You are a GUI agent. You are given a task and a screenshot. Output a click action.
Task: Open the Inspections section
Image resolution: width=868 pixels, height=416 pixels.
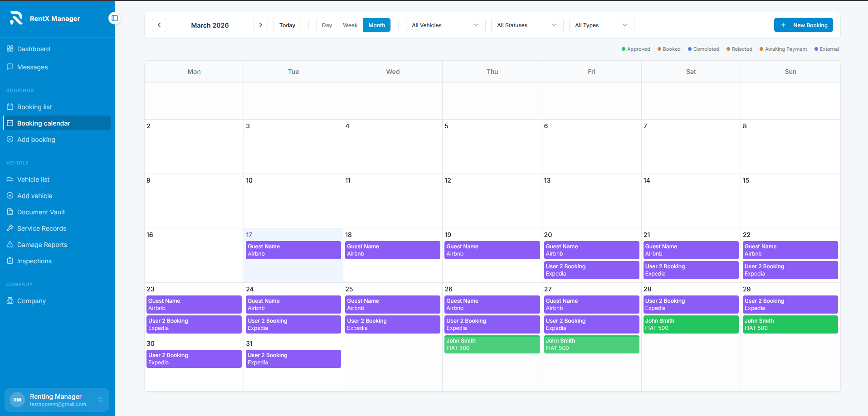point(34,261)
